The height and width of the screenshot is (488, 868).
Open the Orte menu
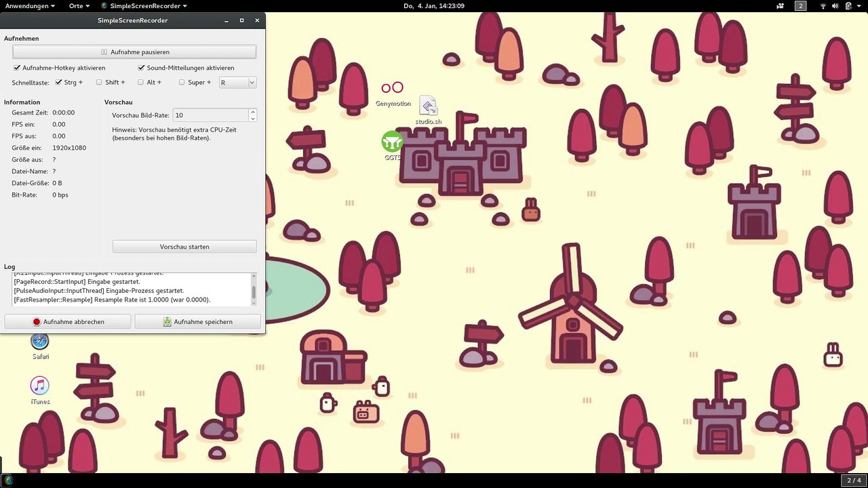(79, 5)
